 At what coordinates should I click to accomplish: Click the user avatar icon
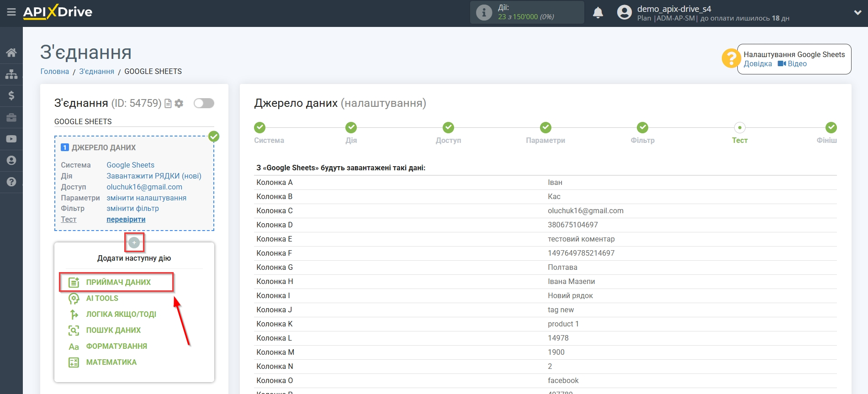[624, 12]
